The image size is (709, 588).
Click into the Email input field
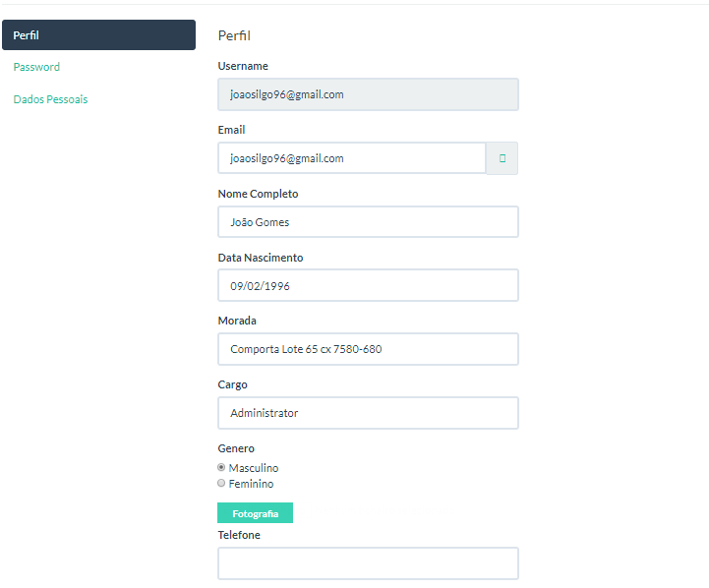coord(352,158)
